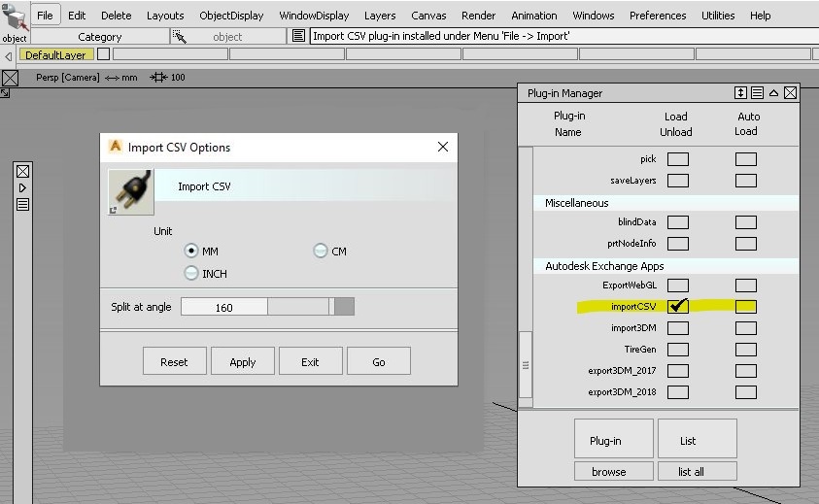This screenshot has height=504, width=819.
Task: Click the Go button
Action: [379, 361]
